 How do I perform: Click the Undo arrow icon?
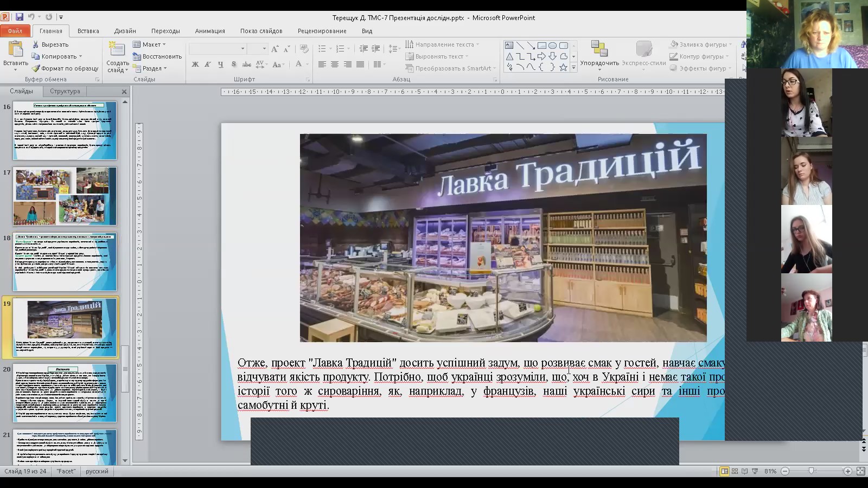click(31, 17)
